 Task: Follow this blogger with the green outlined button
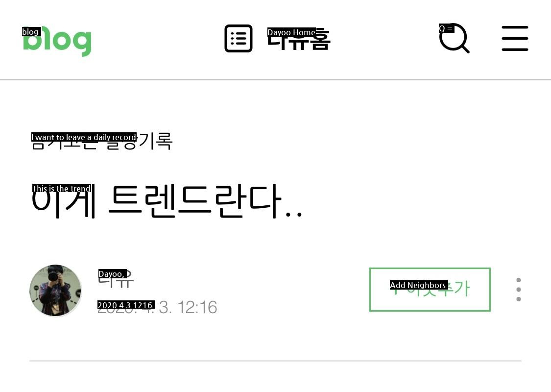[x=430, y=289]
